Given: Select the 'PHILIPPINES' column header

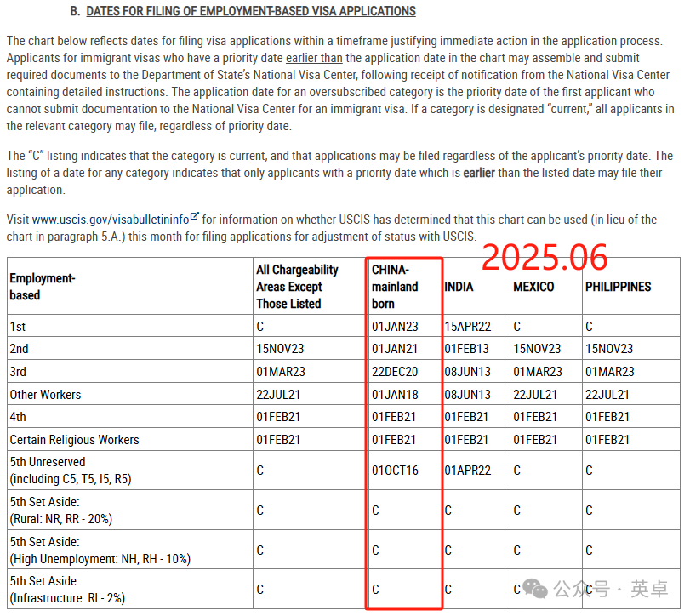Looking at the screenshot, I should point(619,287).
